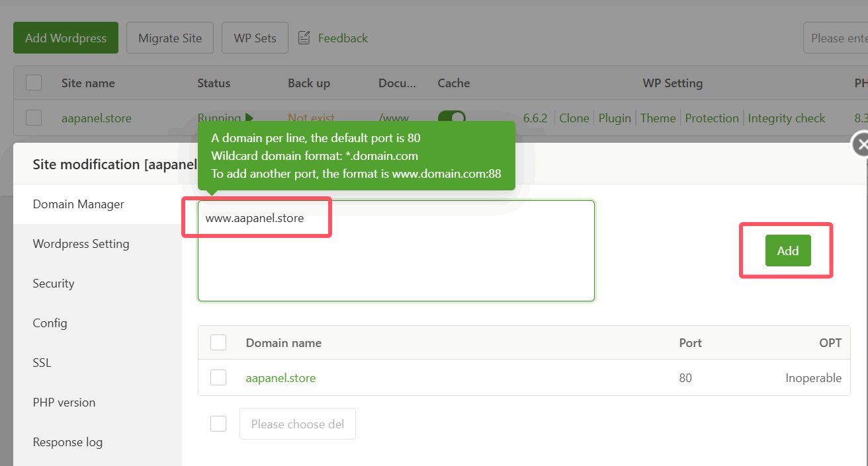Click the Cache column header

point(454,83)
